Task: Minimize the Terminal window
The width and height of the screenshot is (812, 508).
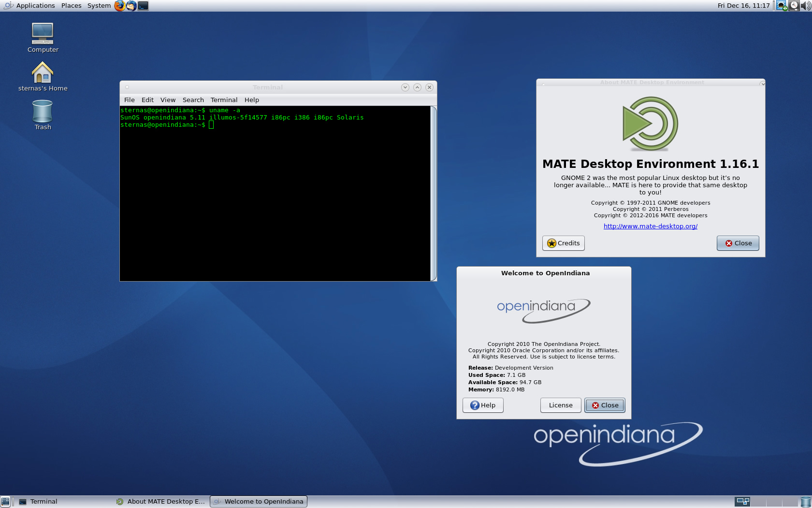Action: pyautogui.click(x=405, y=88)
